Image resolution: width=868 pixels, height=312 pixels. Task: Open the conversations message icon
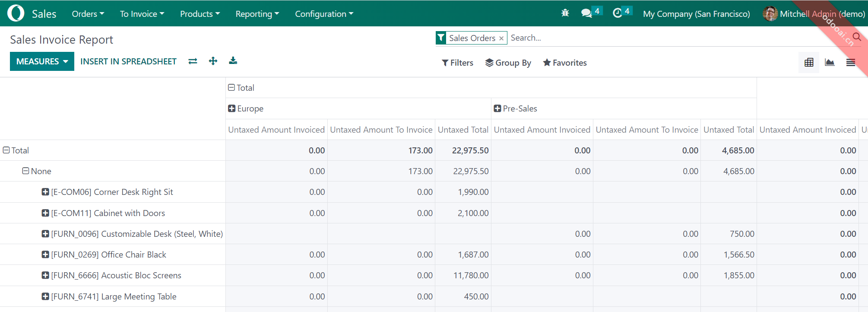[586, 13]
